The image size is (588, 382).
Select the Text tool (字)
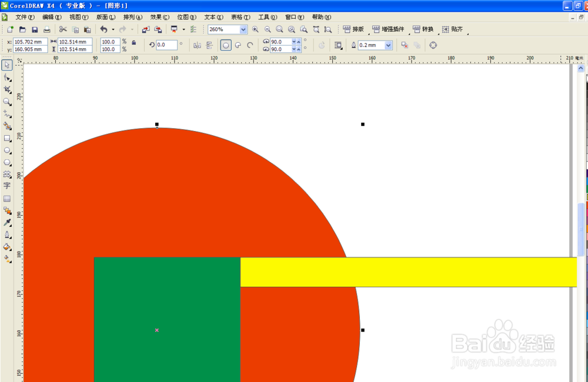(7, 186)
